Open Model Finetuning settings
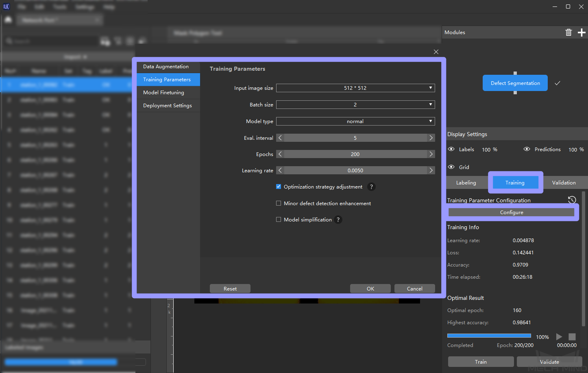 [x=168, y=93]
